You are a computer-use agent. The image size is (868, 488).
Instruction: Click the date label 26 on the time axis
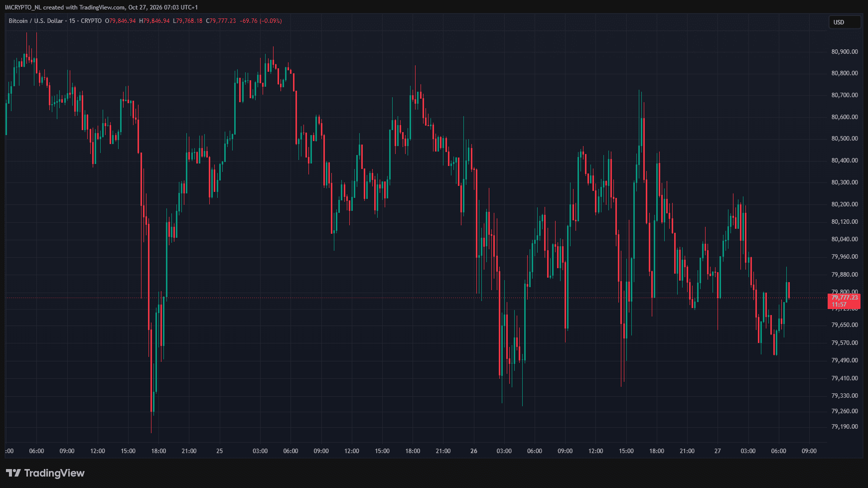(x=474, y=451)
